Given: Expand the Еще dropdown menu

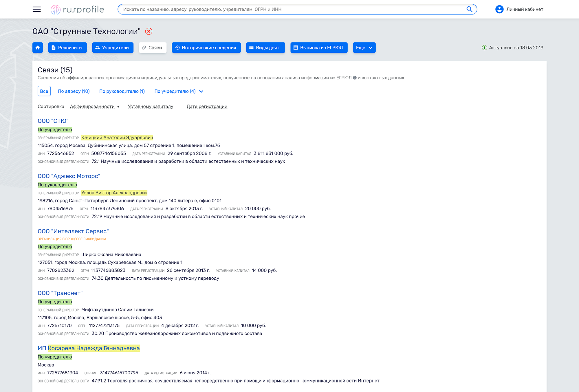Looking at the screenshot, I should 364,47.
